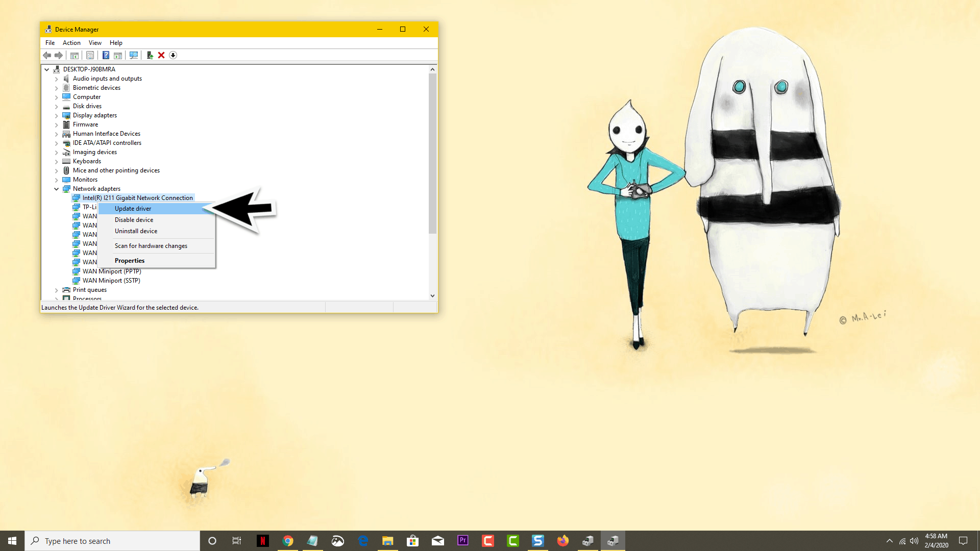The height and width of the screenshot is (551, 980).
Task: Expand the Biometric devices category
Action: (x=57, y=88)
